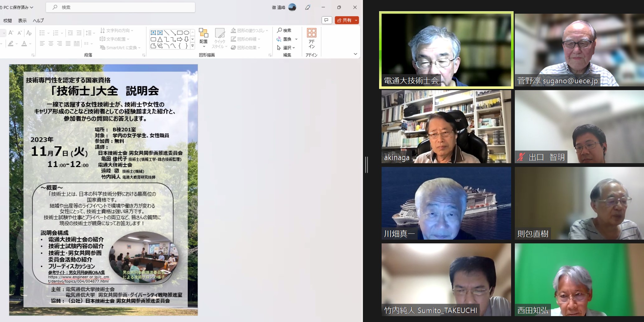Choose the rounded rectangle shape
Viewport: 644px width, 322px height.
(x=153, y=39)
